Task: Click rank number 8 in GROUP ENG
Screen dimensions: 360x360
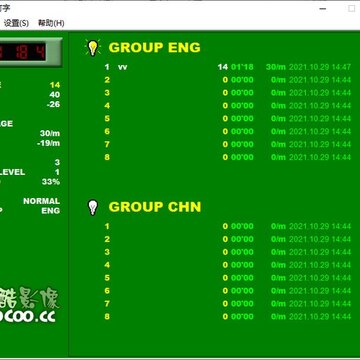Action: pos(107,157)
